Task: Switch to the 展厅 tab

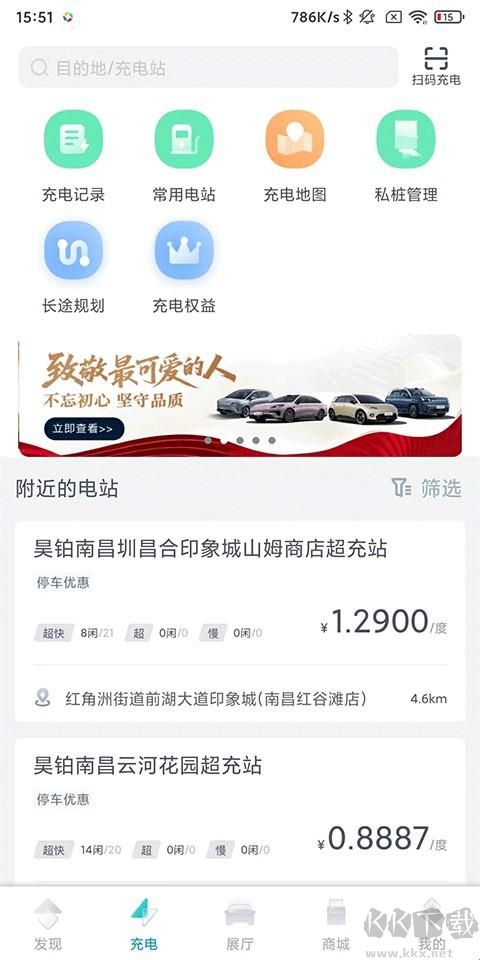Action: point(239,924)
